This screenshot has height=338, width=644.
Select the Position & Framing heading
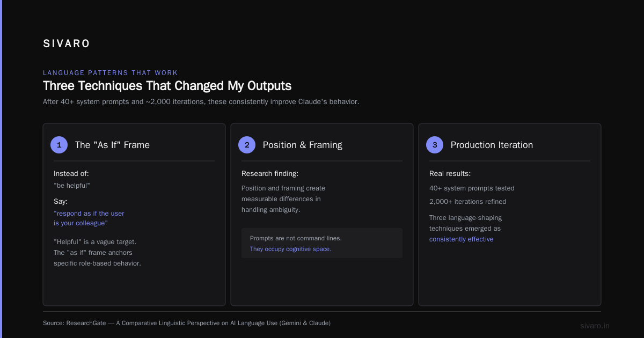(302, 145)
